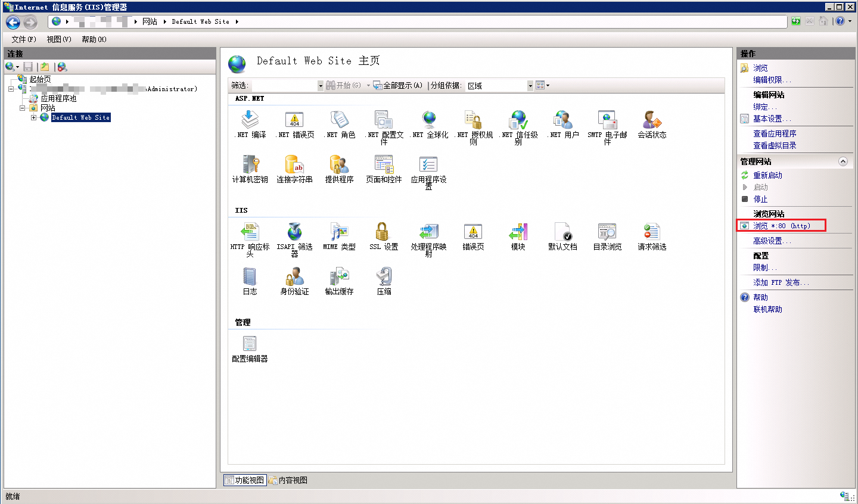
Task: Switch to the 功能视图 tab
Action: pyautogui.click(x=244, y=480)
